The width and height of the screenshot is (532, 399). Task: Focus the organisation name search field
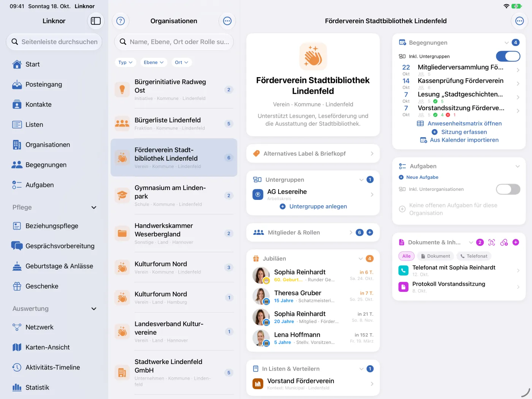174,42
